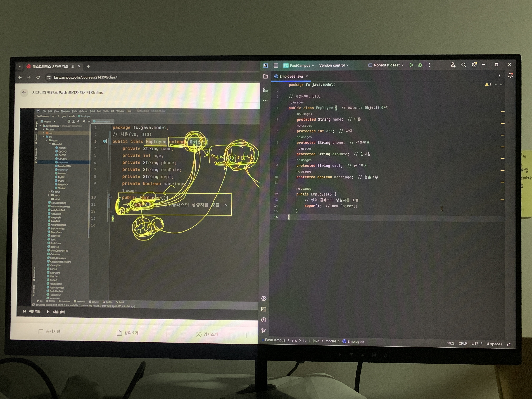Image resolution: width=532 pixels, height=399 pixels.
Task: Open the Structure tool window icon
Action: tap(265, 90)
